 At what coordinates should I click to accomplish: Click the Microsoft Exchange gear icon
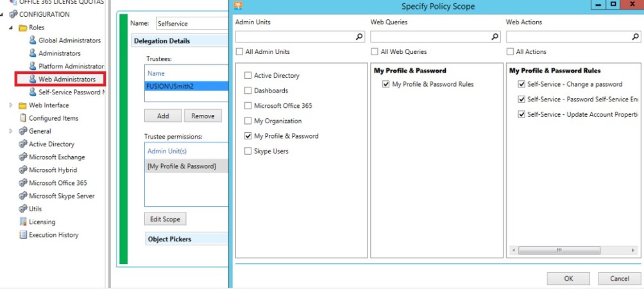[23, 157]
